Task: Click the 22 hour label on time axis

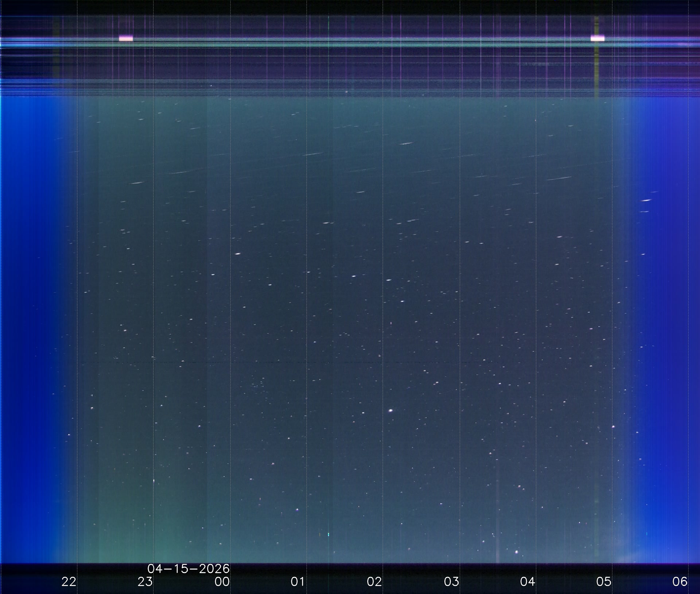Action: click(69, 582)
